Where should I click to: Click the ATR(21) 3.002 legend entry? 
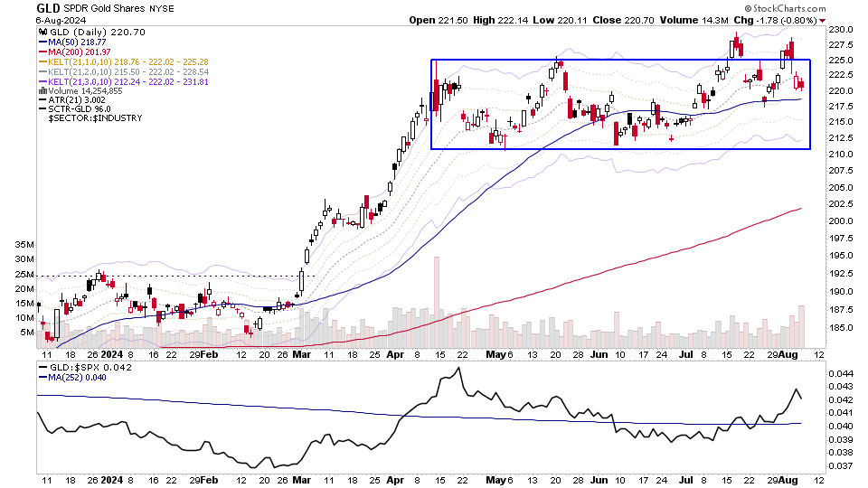click(x=76, y=100)
